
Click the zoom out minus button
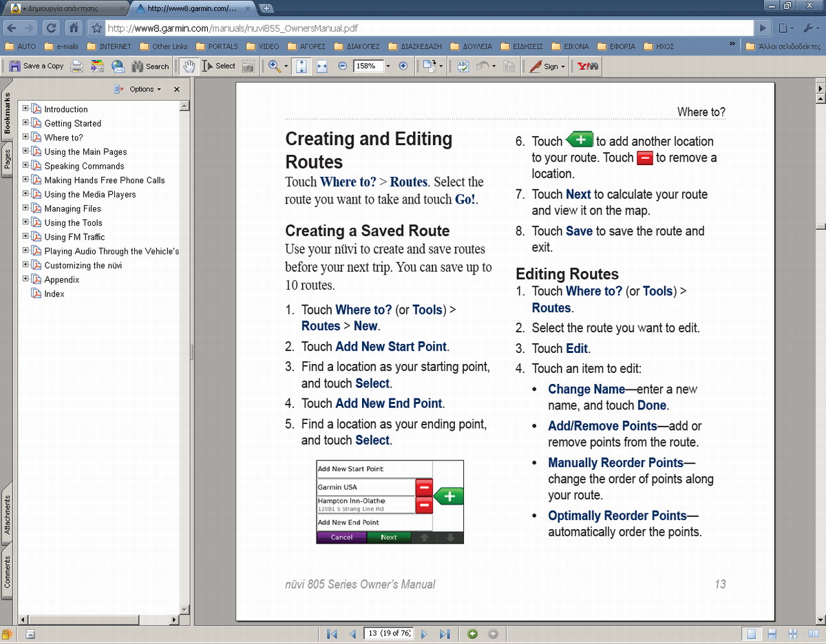(343, 66)
